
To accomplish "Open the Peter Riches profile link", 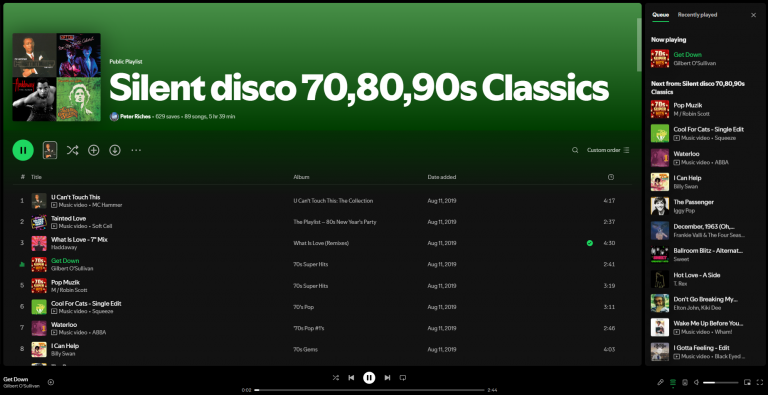I will 136,117.
